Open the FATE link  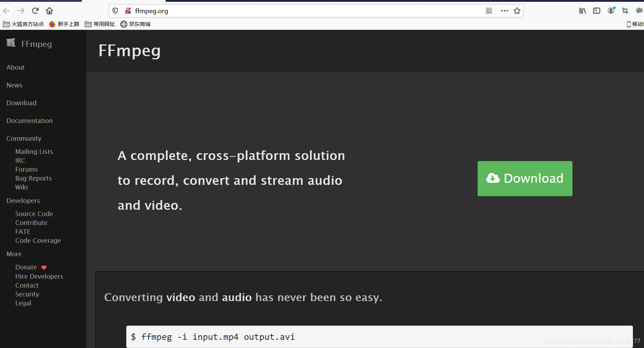[x=23, y=231]
